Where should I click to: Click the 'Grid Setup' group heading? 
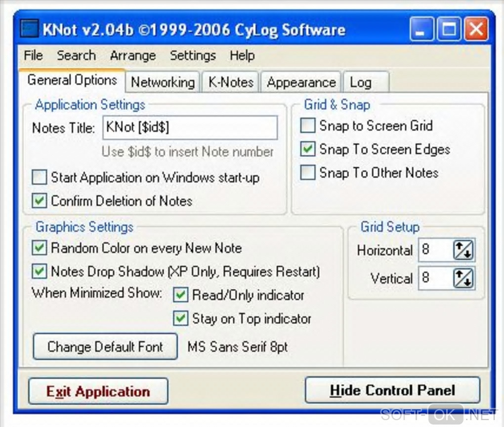tap(390, 227)
